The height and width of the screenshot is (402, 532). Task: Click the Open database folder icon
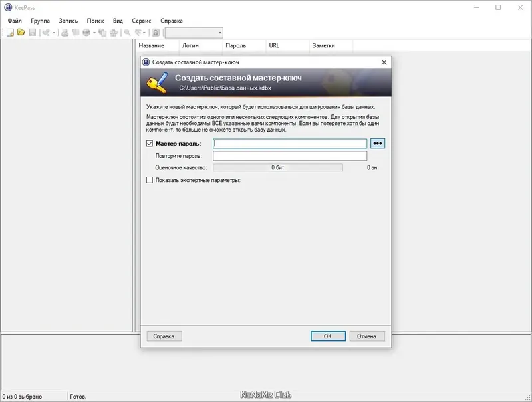click(x=21, y=32)
